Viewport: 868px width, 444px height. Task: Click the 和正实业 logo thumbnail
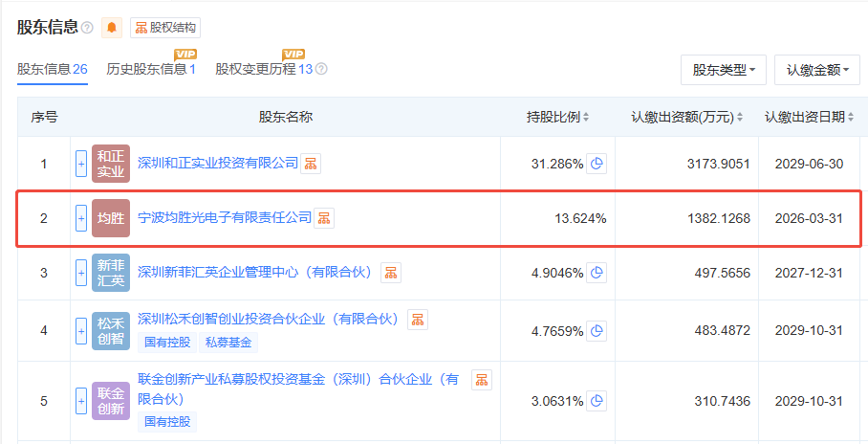(x=111, y=164)
